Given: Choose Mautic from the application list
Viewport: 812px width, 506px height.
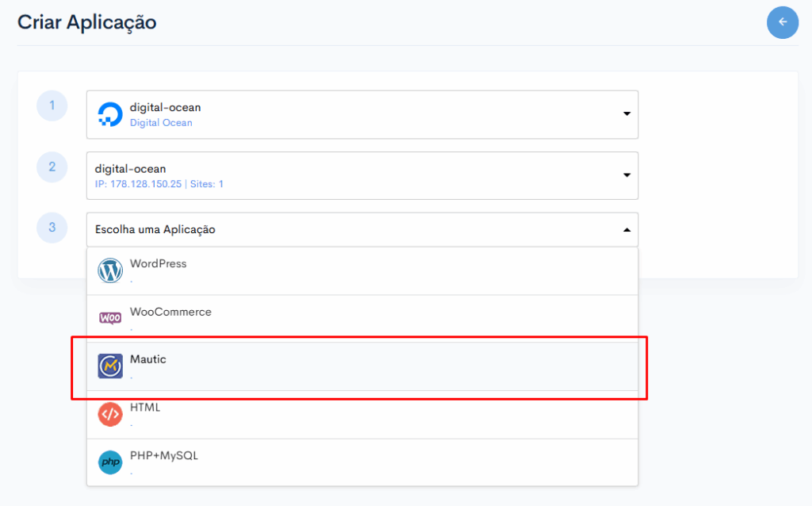Looking at the screenshot, I should (362, 366).
